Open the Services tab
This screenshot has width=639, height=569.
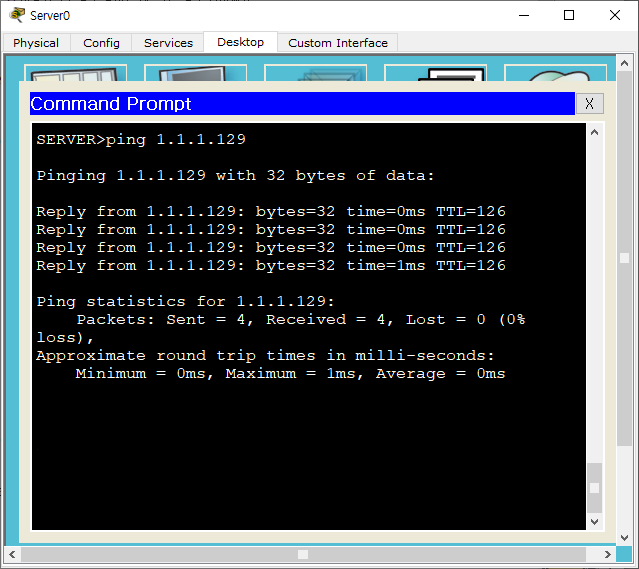click(x=168, y=43)
